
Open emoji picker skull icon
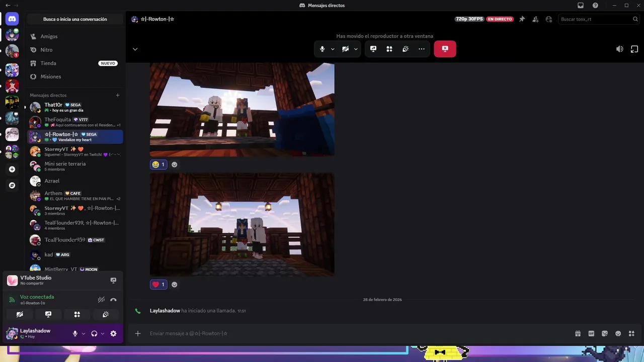coord(618,333)
